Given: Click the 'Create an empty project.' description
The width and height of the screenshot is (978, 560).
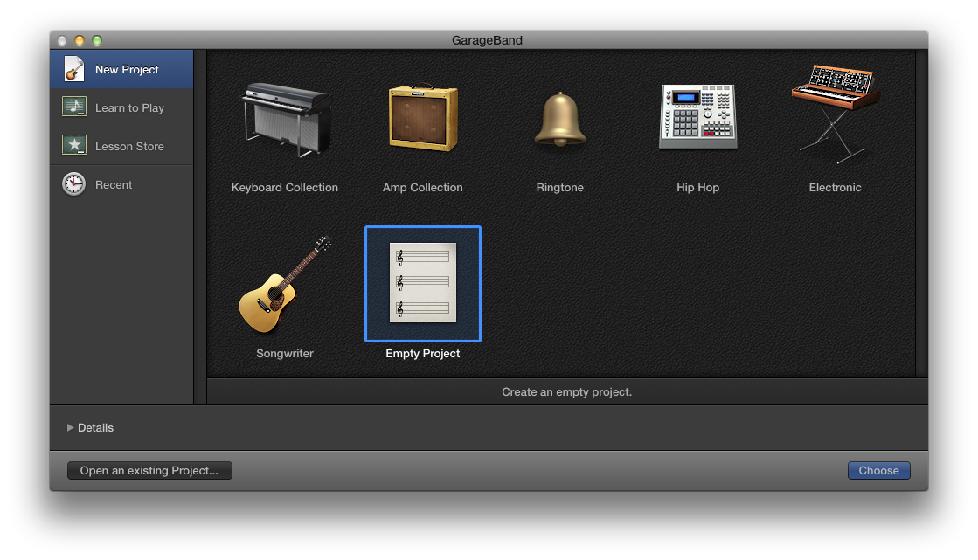Looking at the screenshot, I should (x=567, y=392).
